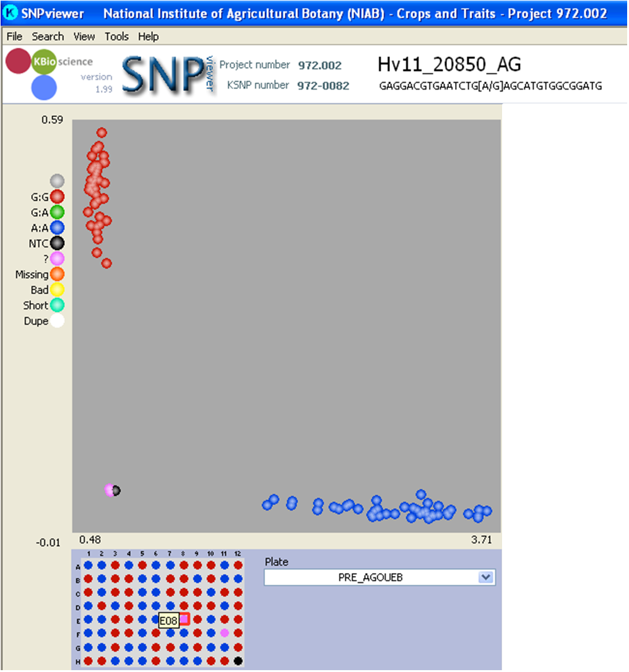The width and height of the screenshot is (629, 672).
Task: Select red well C1 on plate map
Action: coord(88,592)
